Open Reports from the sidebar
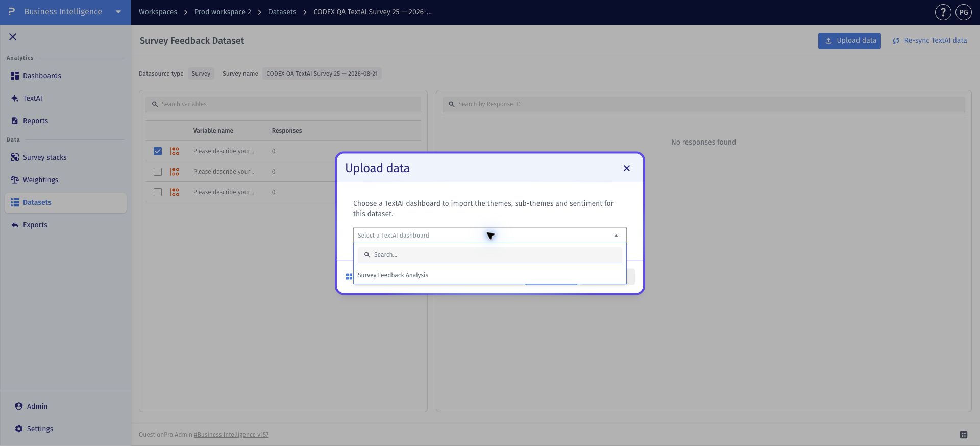The image size is (980, 446). pos(65,121)
